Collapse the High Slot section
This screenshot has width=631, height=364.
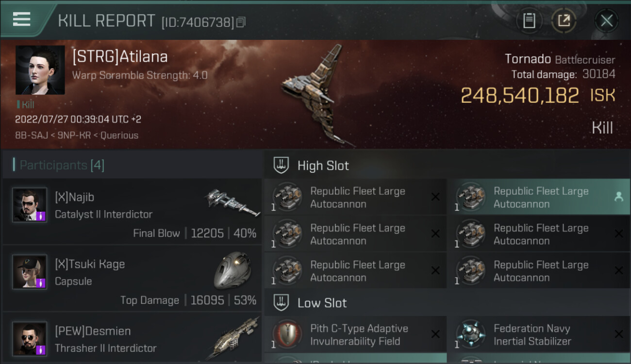click(x=323, y=165)
